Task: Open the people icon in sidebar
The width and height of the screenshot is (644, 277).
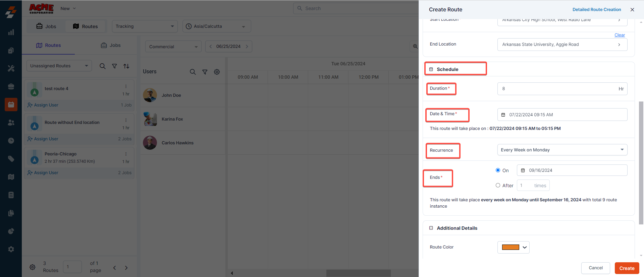Action: (x=11, y=123)
